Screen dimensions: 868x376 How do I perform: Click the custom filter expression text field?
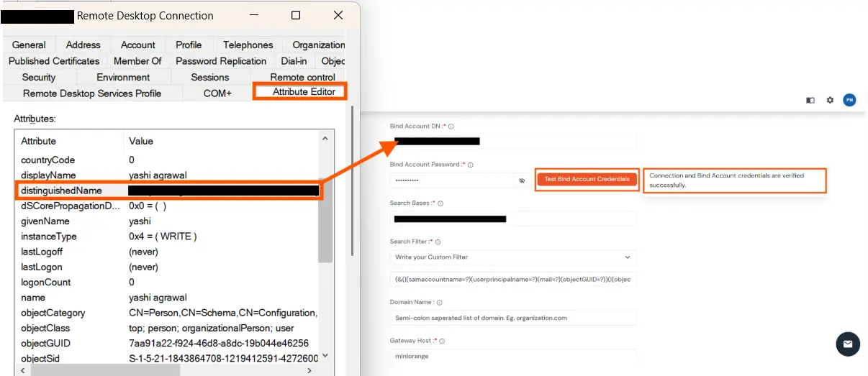click(512, 279)
